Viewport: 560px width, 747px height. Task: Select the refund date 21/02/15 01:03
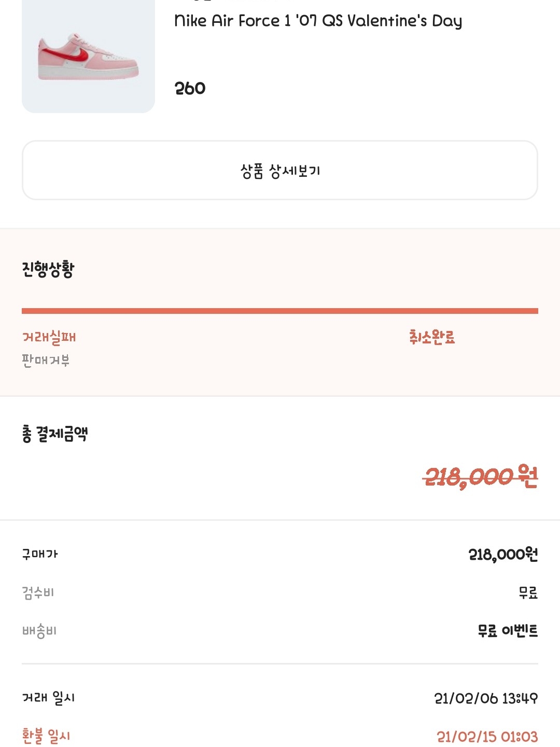(487, 737)
